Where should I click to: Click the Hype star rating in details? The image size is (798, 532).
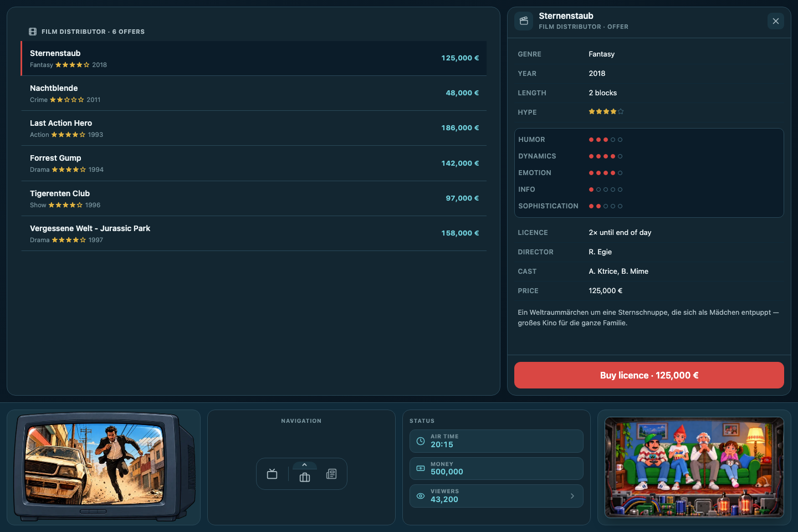click(x=606, y=112)
